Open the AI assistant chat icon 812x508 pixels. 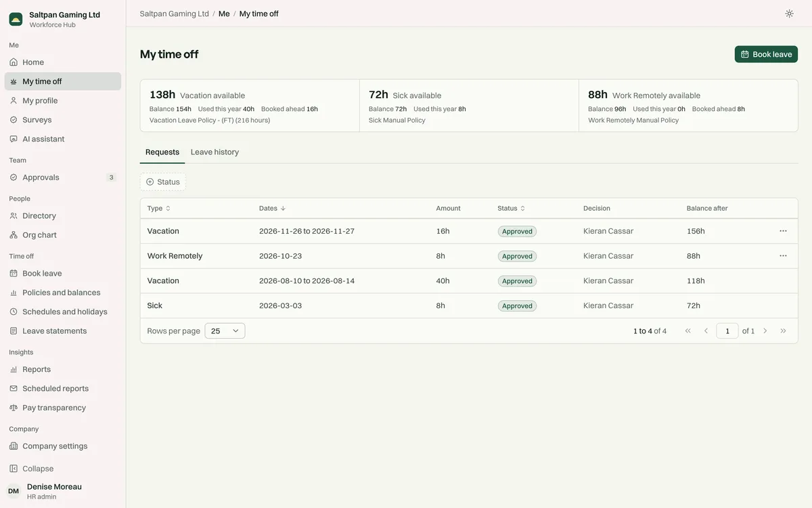pyautogui.click(x=14, y=139)
